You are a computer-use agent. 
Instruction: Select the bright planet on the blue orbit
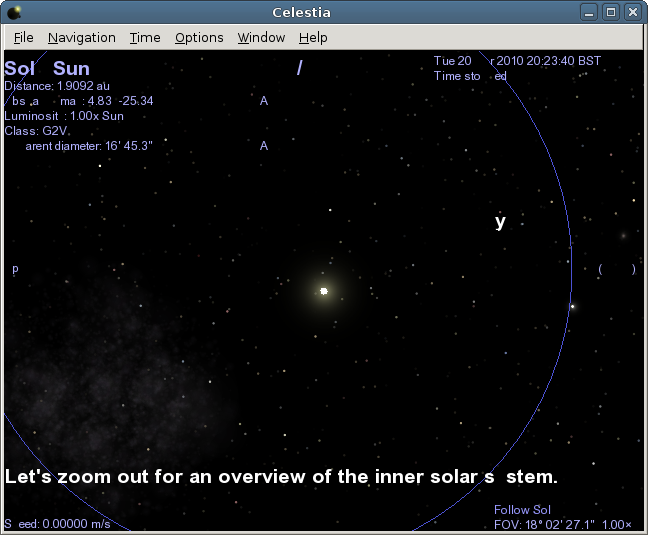572,306
